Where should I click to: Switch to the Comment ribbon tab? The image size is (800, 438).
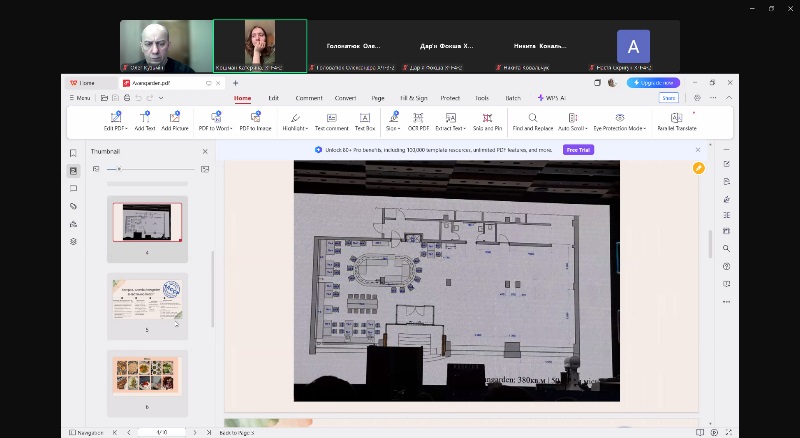(308, 98)
